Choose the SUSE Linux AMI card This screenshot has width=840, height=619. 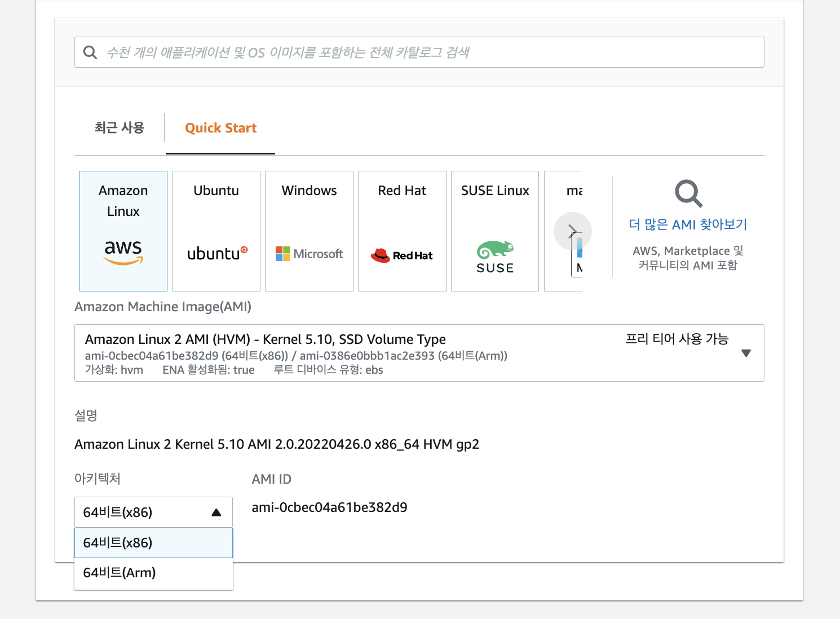tap(495, 231)
